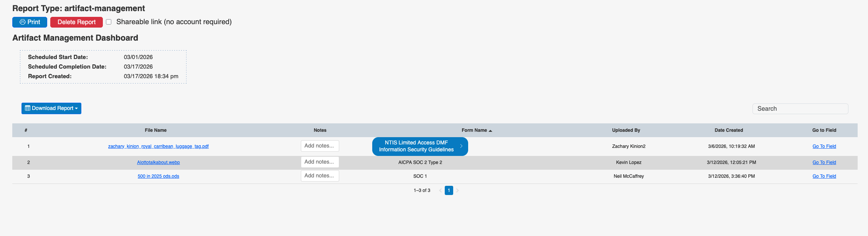
Task: Open the Alottotalkabout.webp file link
Action: 158,162
